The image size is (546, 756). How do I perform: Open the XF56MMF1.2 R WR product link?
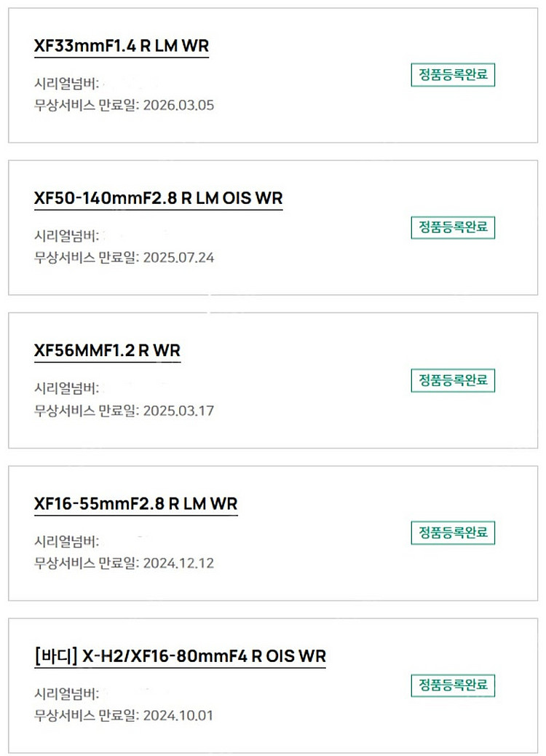tap(107, 350)
